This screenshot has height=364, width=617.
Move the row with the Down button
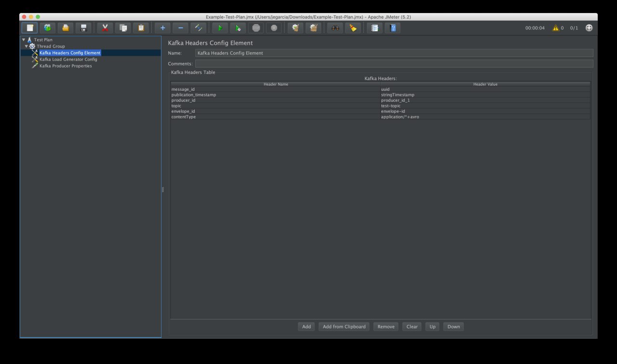point(454,326)
